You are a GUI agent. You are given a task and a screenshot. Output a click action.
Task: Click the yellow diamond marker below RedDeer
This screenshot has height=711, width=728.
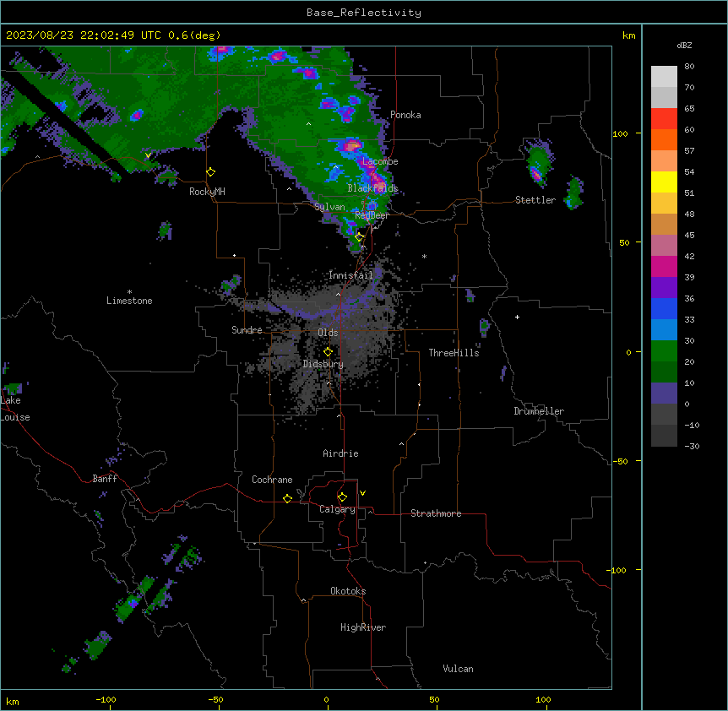[360, 237]
